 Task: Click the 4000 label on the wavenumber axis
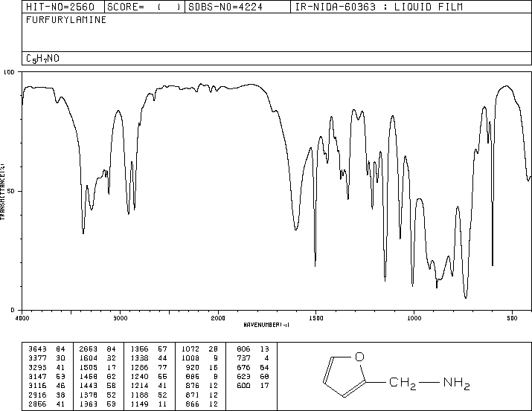coord(22,318)
